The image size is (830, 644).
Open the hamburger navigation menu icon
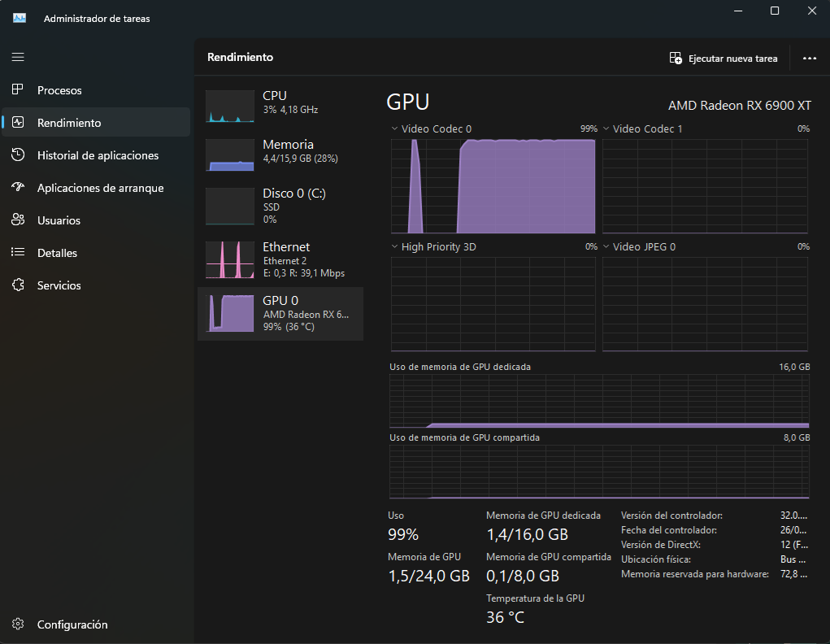pyautogui.click(x=18, y=57)
